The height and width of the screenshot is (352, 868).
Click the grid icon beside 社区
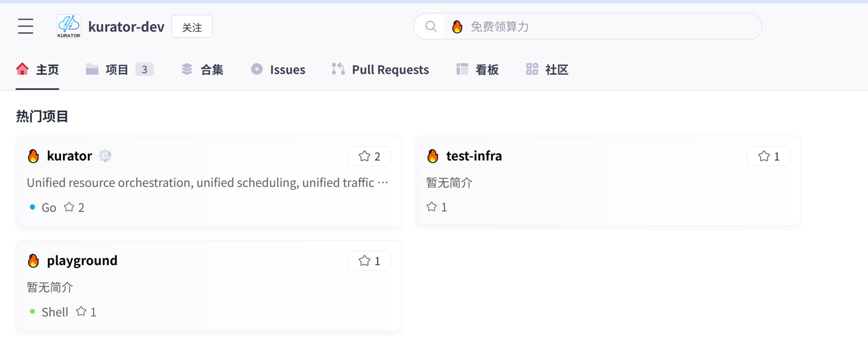(x=532, y=69)
